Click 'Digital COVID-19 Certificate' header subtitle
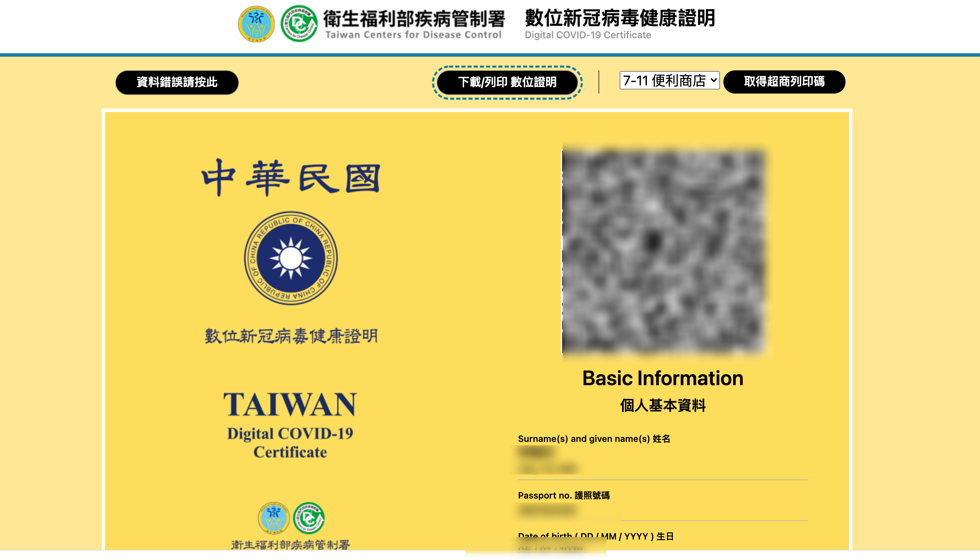This screenshot has height=560, width=980. pos(588,35)
